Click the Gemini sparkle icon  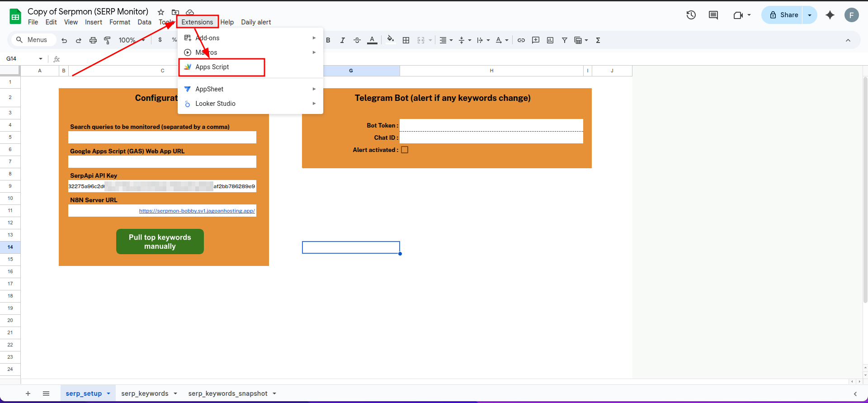coord(830,15)
